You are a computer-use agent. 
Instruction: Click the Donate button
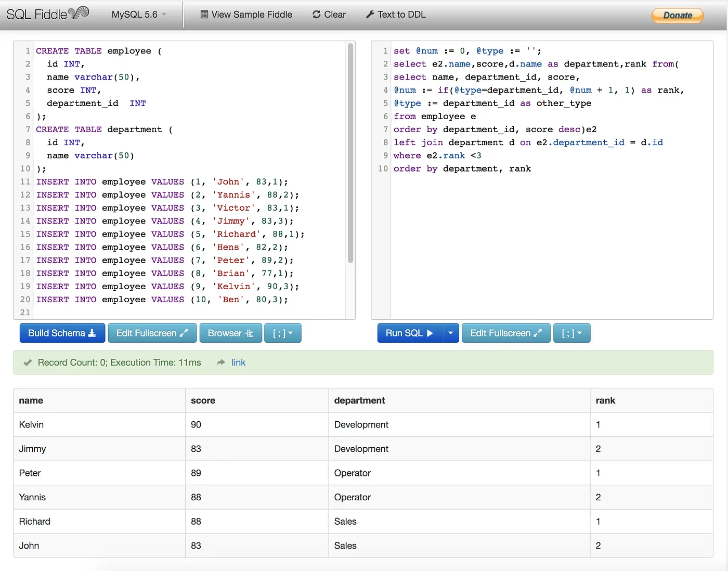coord(678,15)
